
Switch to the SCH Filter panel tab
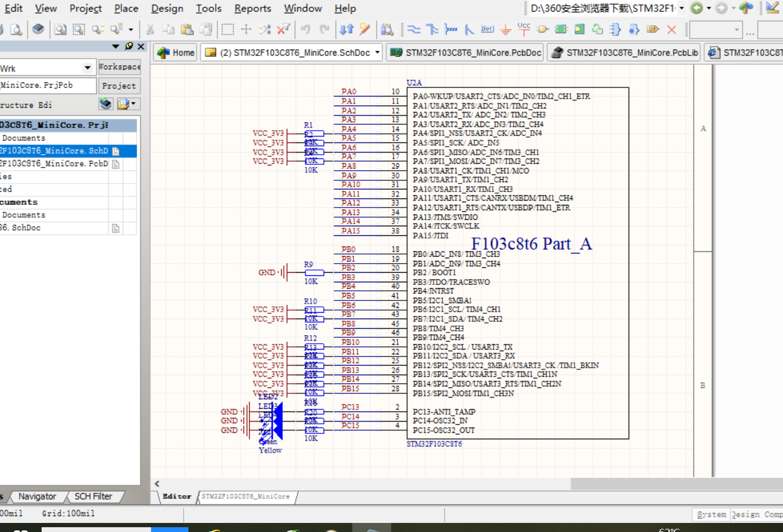[93, 496]
